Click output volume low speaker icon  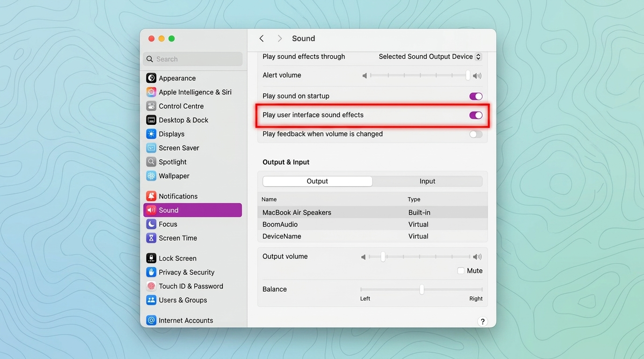click(x=363, y=257)
